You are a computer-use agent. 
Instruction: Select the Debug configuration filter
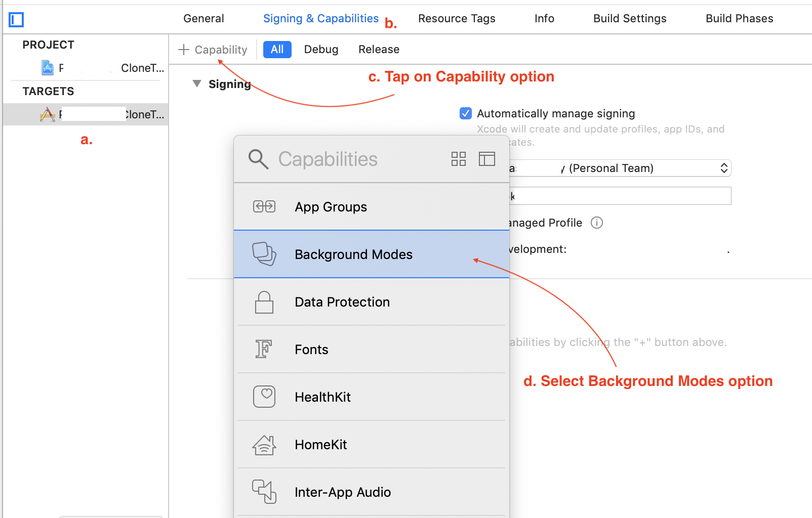[321, 50]
